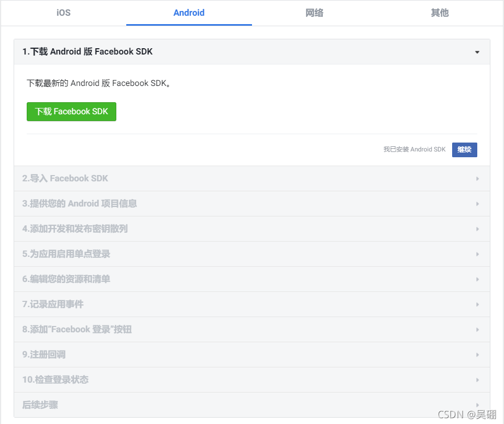The width and height of the screenshot is (504, 424).
Task: Expand step 6 资源和清单 arrow
Action: [478, 279]
